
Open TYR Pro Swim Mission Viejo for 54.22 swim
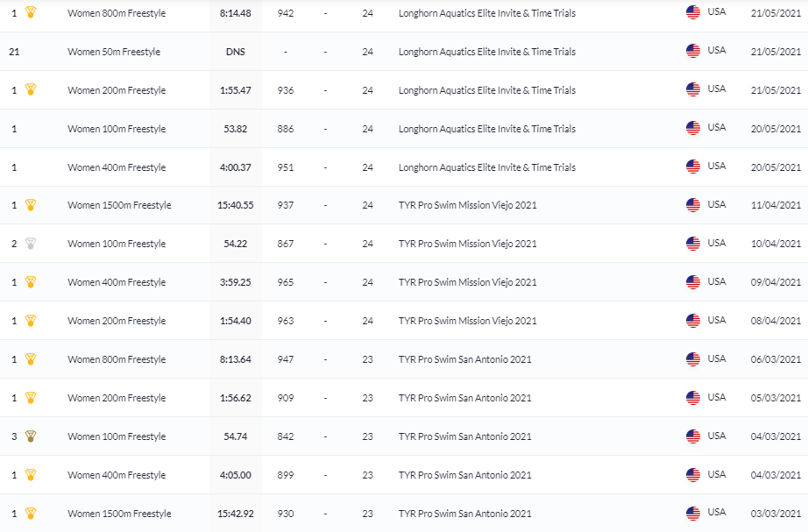[467, 244]
